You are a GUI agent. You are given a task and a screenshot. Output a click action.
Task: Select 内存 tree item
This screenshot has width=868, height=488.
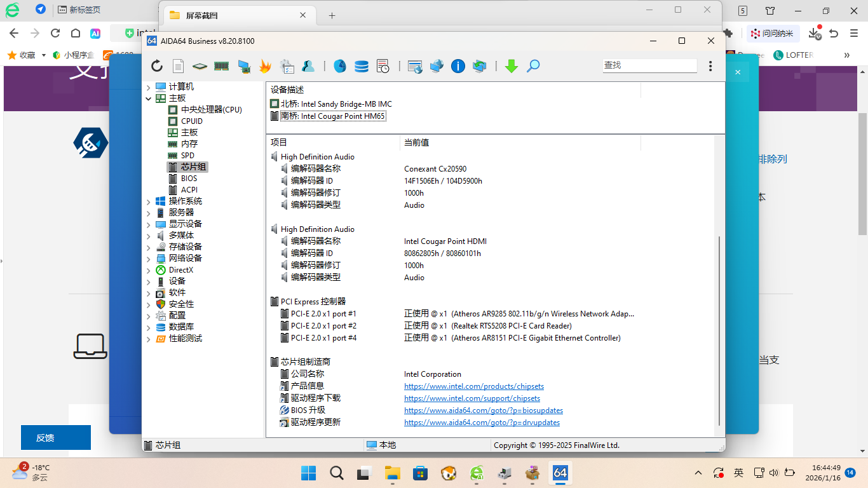(189, 144)
